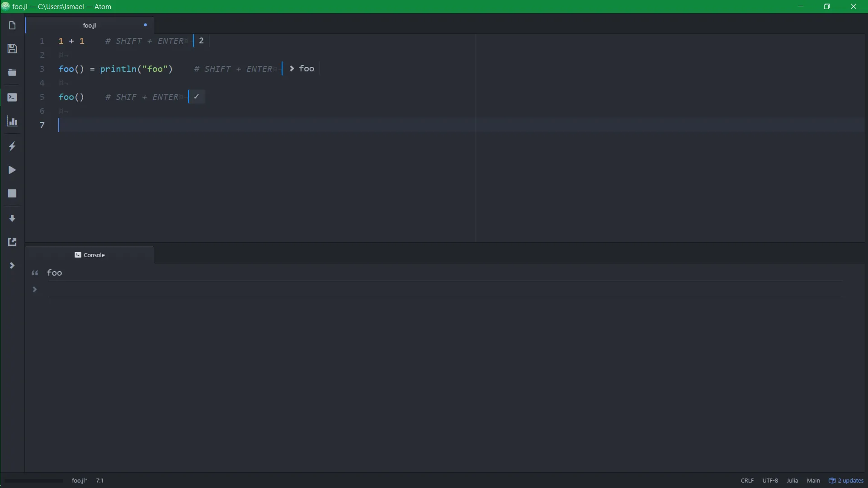The height and width of the screenshot is (488, 868).
Task: Select the foo.jl editor tab
Action: tap(90, 25)
